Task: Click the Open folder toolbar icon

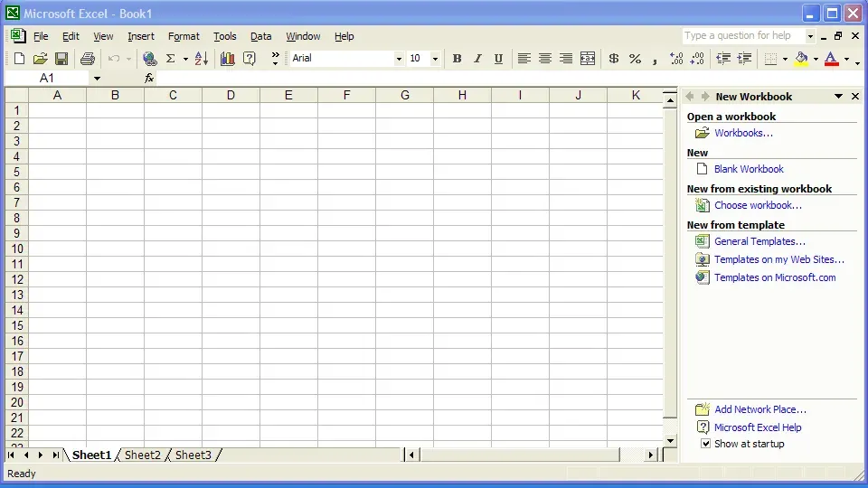Action: click(40, 59)
